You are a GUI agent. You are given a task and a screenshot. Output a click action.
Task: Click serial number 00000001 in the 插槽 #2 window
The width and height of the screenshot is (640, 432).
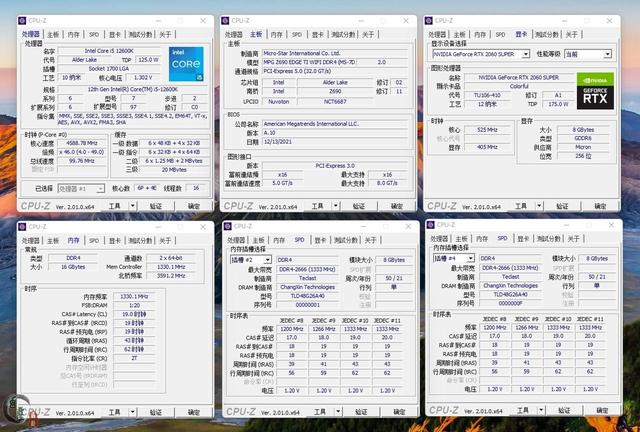click(x=308, y=305)
